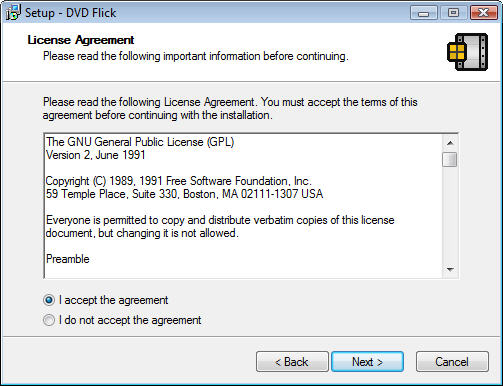Cancel the DVD Flick installation
This screenshot has height=386, width=503.
click(452, 362)
